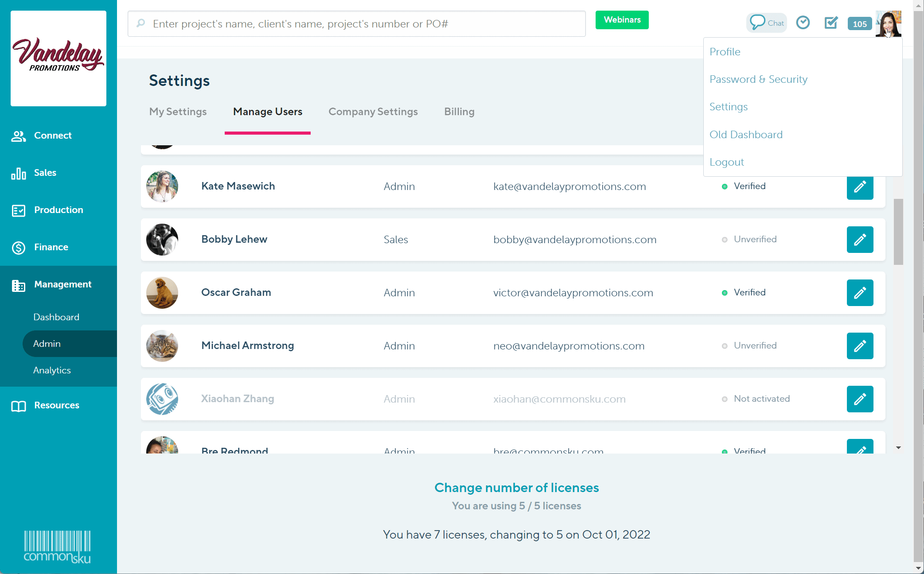
Task: Open Password & Security from the menu
Action: click(x=759, y=79)
